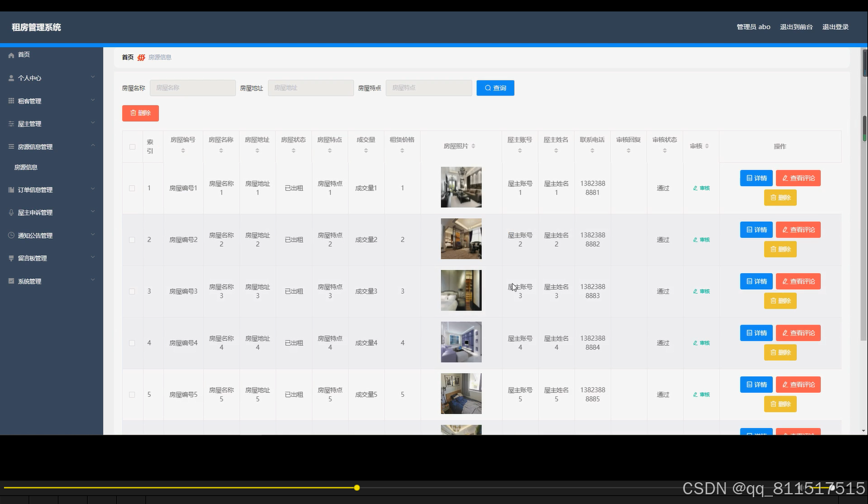Click the video progress bar yellow knob
The width and height of the screenshot is (868, 504).
(357, 488)
